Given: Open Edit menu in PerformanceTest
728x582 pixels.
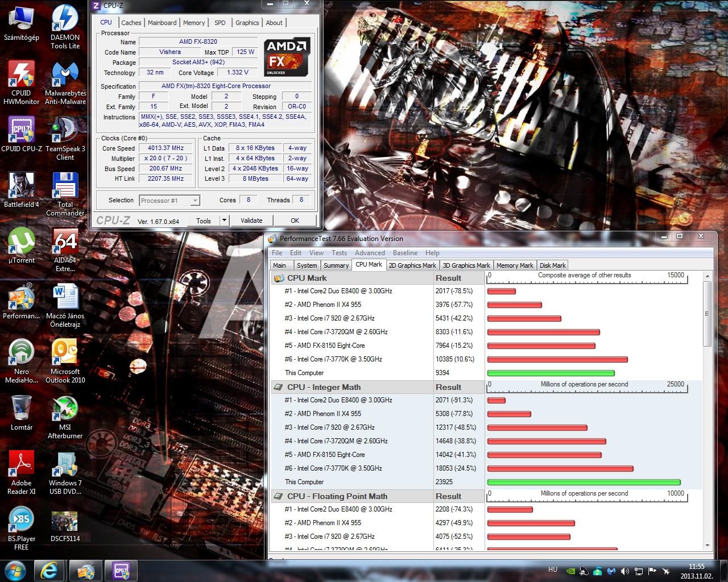Looking at the screenshot, I should pyautogui.click(x=296, y=253).
